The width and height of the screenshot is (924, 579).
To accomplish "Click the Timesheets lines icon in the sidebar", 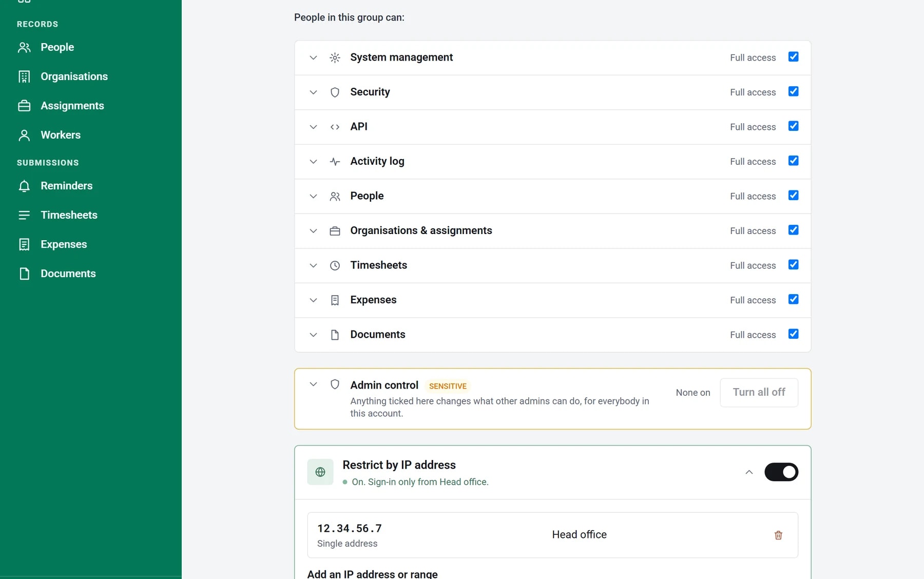I will click(x=24, y=215).
